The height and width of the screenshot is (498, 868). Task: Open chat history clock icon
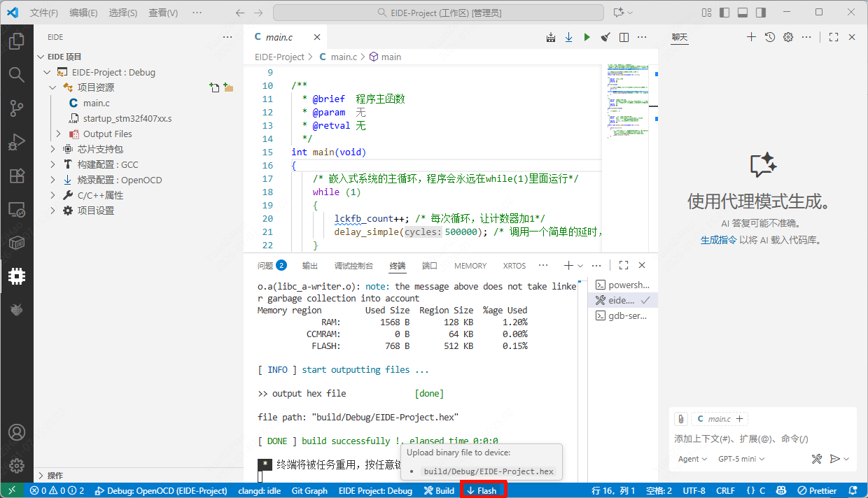(x=770, y=37)
